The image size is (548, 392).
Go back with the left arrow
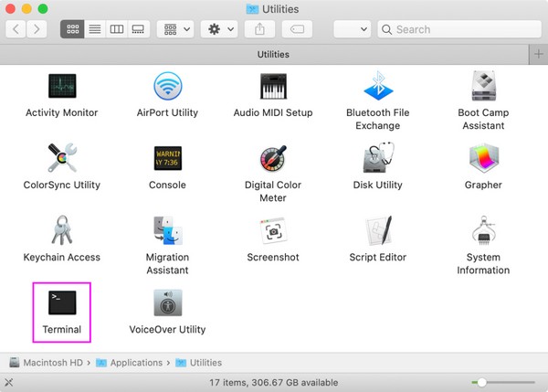click(16, 29)
